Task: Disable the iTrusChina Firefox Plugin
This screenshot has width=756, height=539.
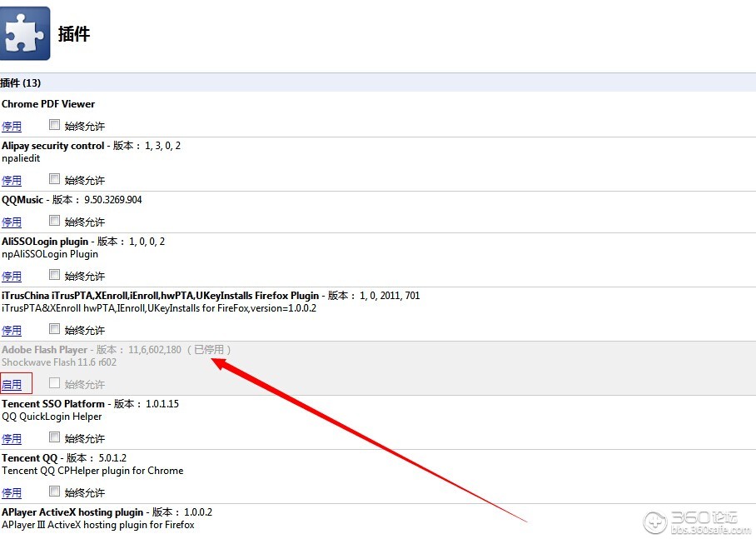Action: (x=12, y=330)
